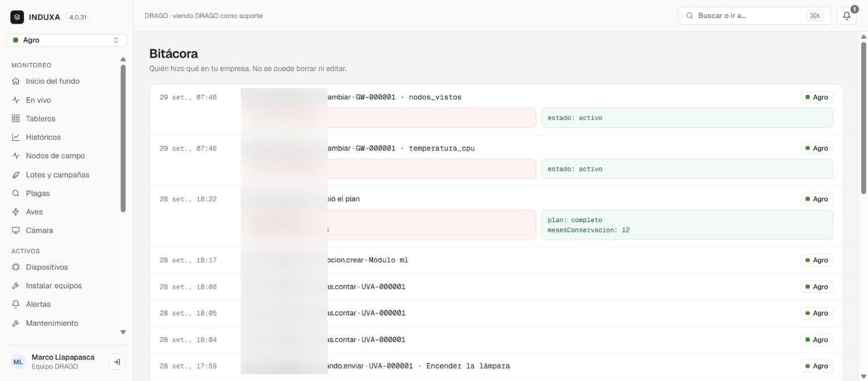Click the user name "Marco Llapapasca"
The image size is (868, 381).
(63, 357)
